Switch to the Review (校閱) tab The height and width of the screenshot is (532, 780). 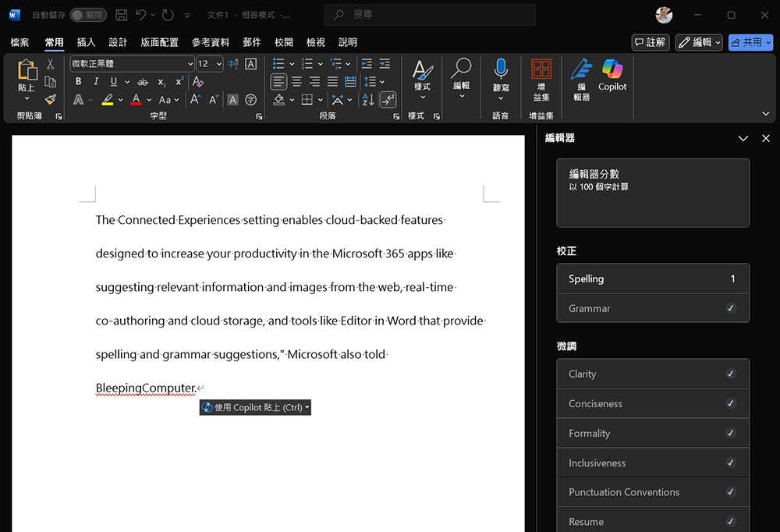click(x=284, y=42)
